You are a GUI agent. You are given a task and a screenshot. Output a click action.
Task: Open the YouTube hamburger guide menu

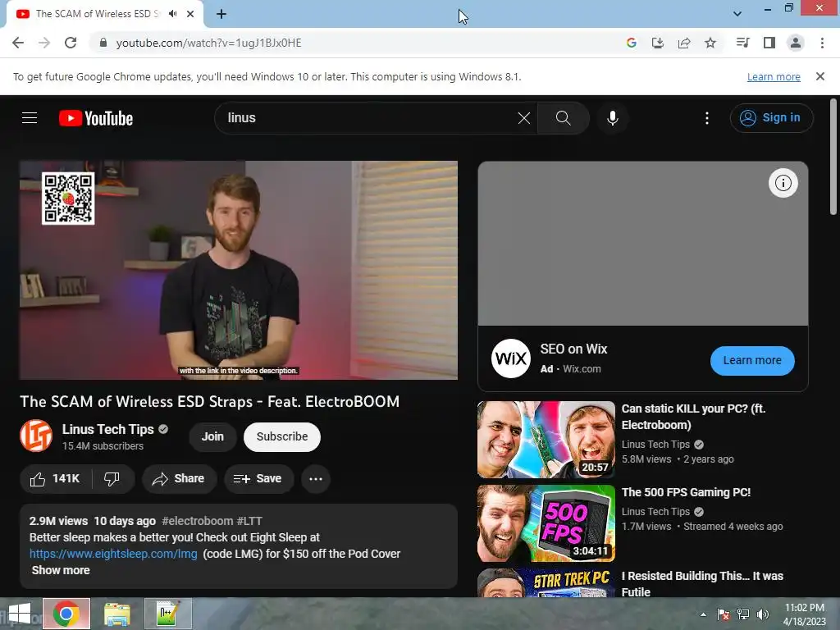[30, 118]
